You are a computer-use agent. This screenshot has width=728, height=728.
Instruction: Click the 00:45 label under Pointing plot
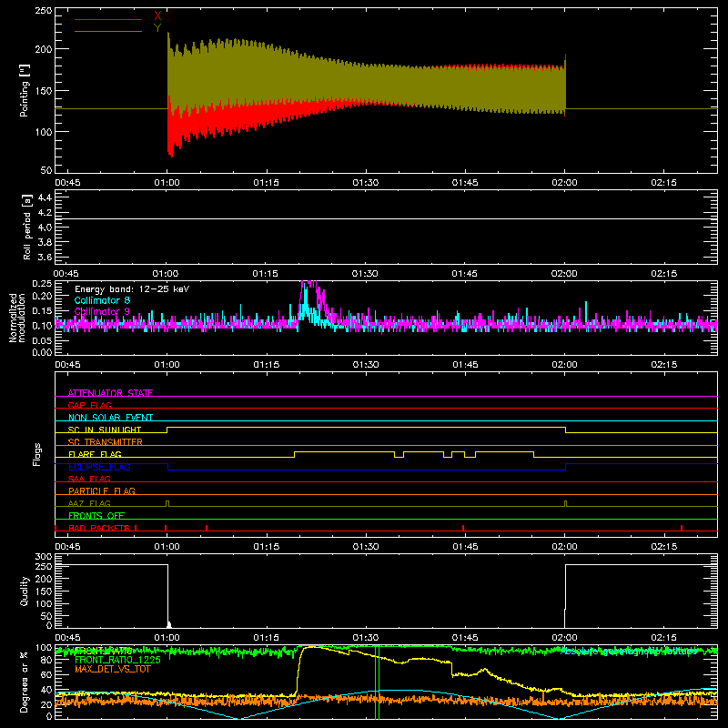(x=67, y=183)
